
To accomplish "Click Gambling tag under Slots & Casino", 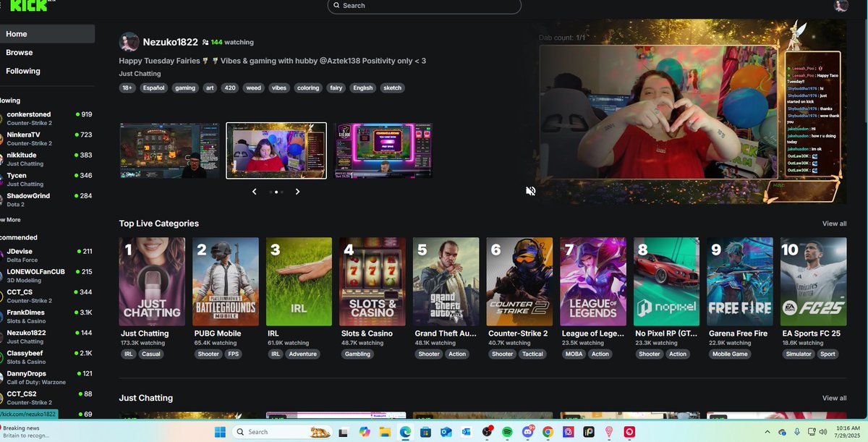I will tap(357, 354).
